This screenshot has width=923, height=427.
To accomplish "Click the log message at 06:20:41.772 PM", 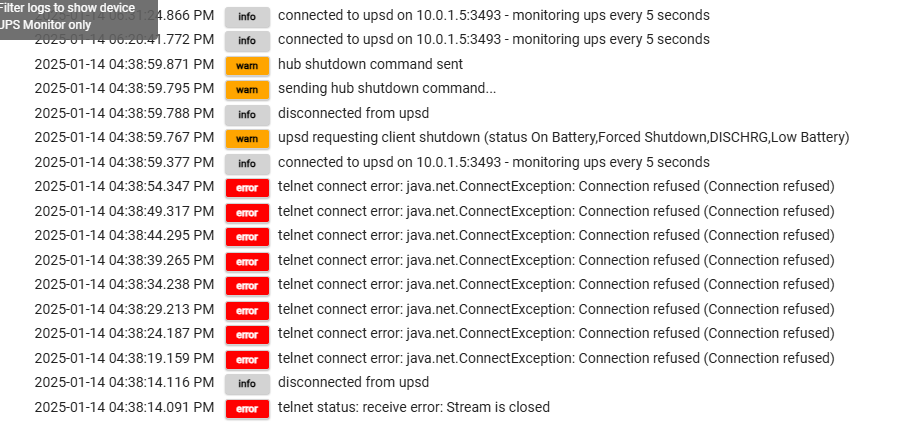I will pos(493,39).
